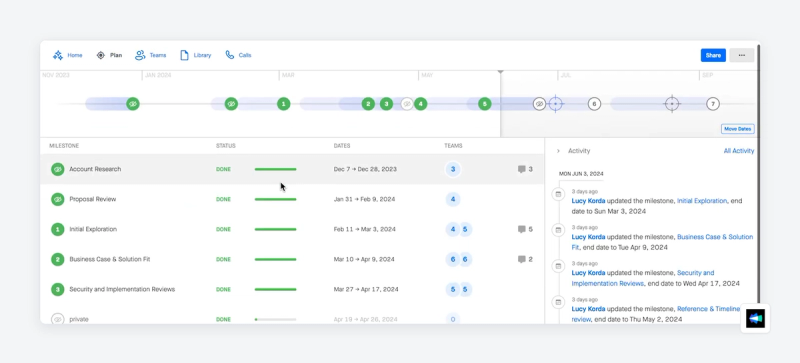800x363 pixels.
Task: Click calendar icon beside Business Case update
Action: click(558, 230)
